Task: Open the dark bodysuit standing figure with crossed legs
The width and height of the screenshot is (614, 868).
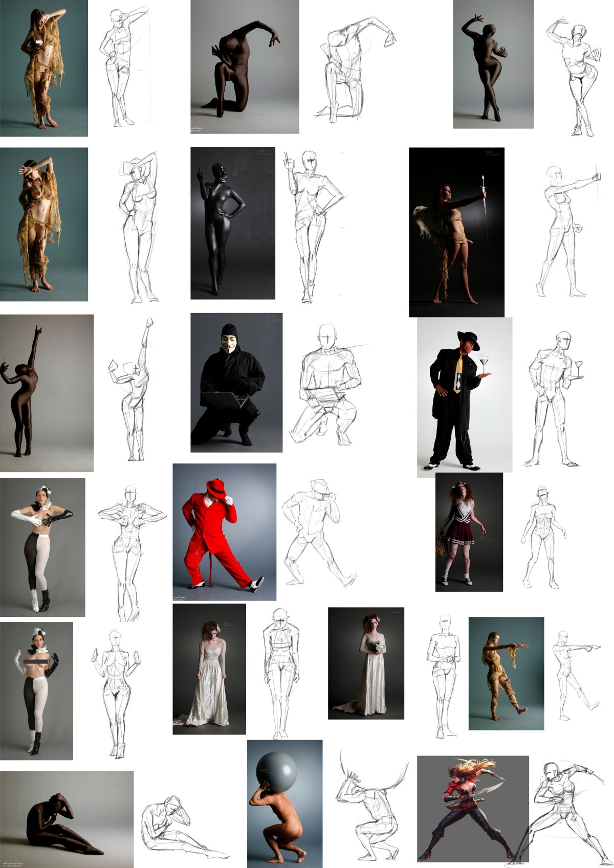Action: tap(493, 64)
